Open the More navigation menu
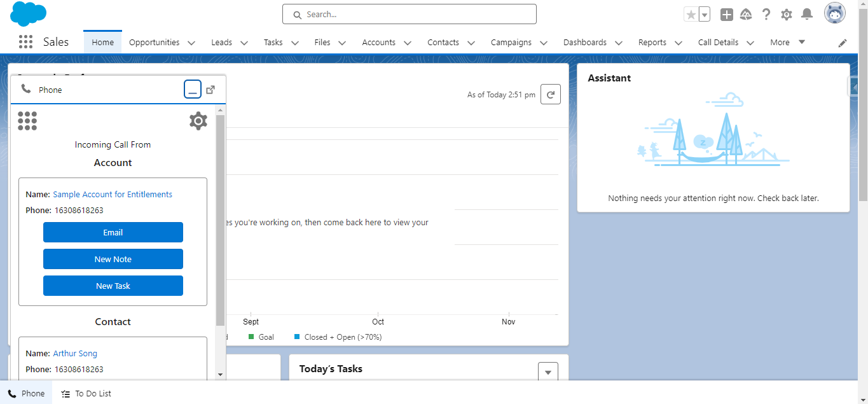The height and width of the screenshot is (404, 868). (788, 43)
